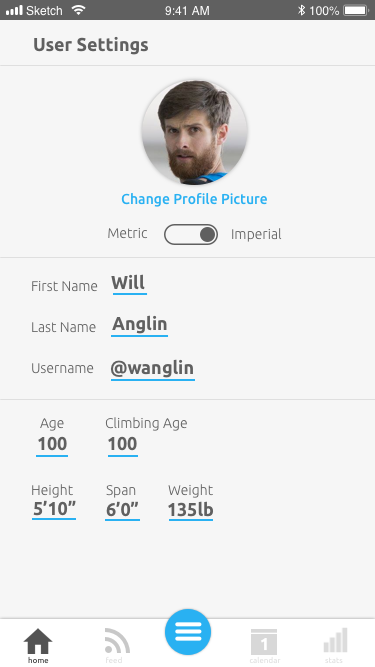Edit the Height value 5'10"
The height and width of the screenshot is (667, 375).
point(54,510)
